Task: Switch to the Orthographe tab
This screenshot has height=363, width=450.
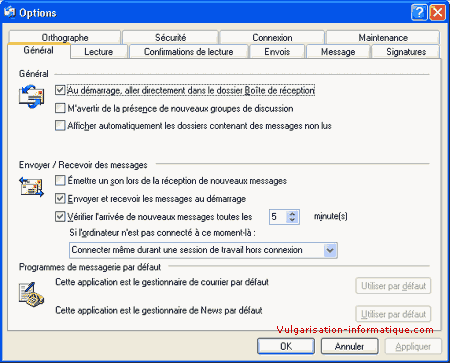Action: pos(65,37)
